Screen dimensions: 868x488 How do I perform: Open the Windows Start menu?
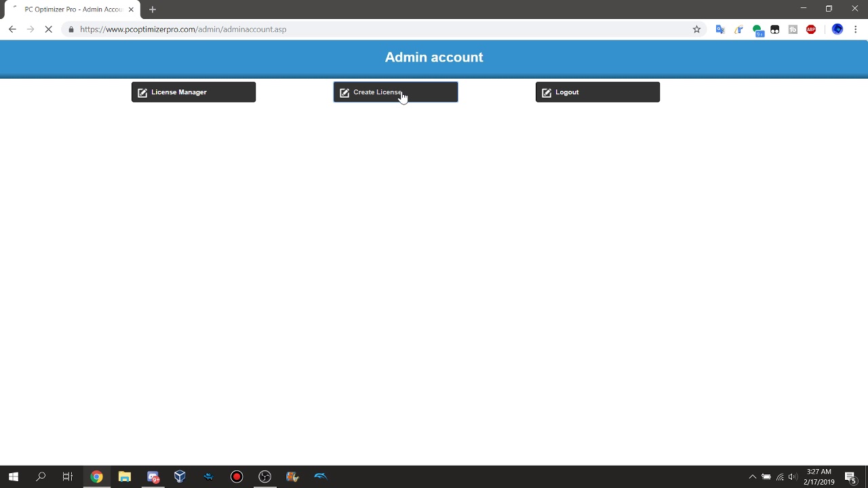coord(14,476)
